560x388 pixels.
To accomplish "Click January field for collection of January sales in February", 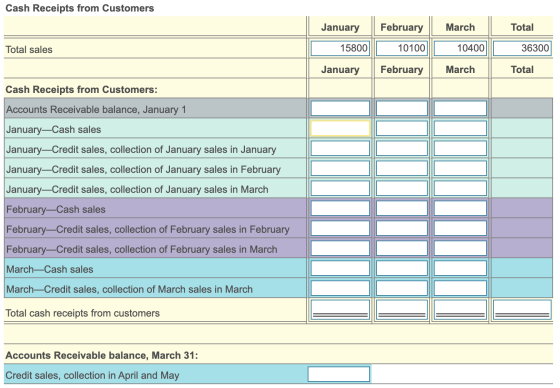I will [x=340, y=168].
